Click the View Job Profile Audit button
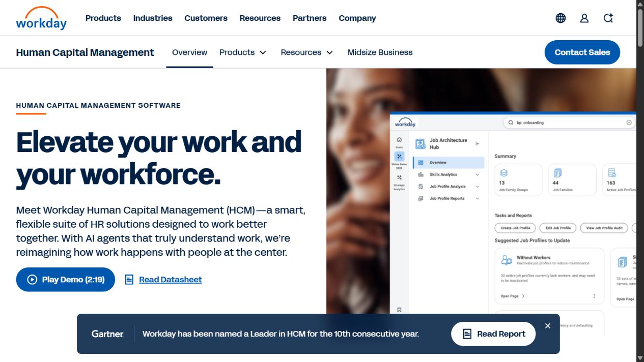This screenshot has width=644, height=362. [604, 228]
